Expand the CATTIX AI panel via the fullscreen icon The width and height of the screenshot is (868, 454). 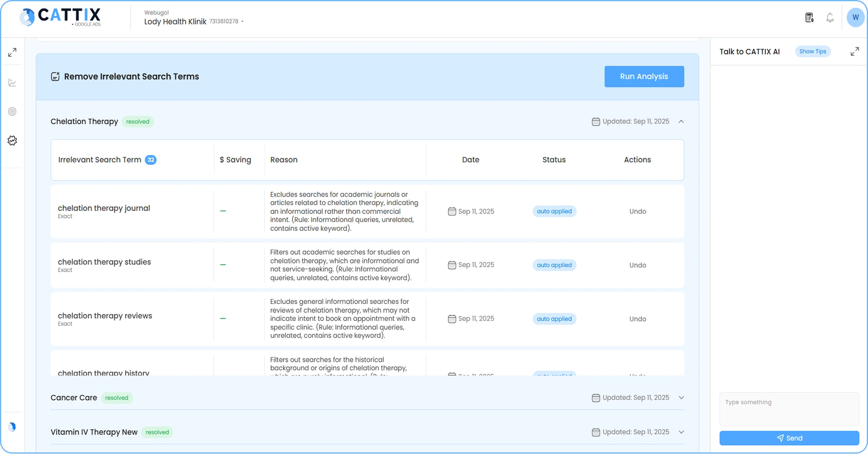click(x=855, y=51)
